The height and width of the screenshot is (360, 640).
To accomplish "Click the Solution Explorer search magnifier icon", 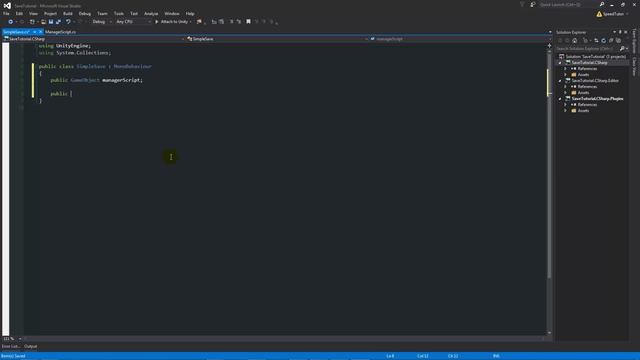I will click(x=622, y=49).
